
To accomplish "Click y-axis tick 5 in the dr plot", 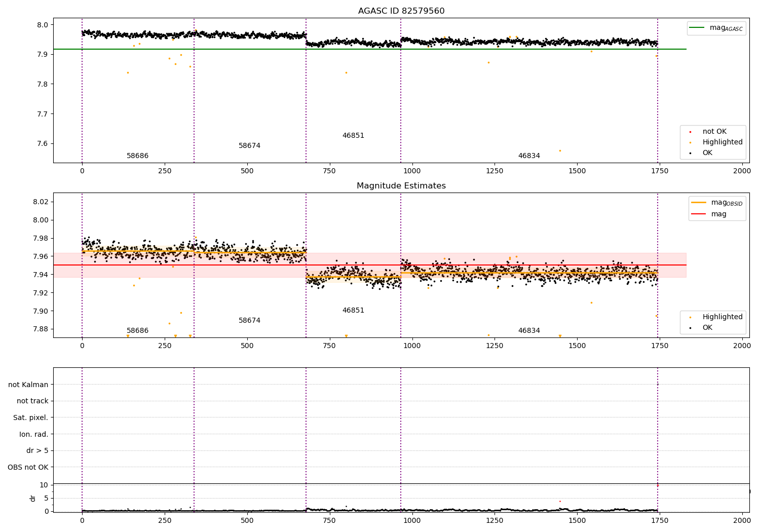I will (46, 499).
